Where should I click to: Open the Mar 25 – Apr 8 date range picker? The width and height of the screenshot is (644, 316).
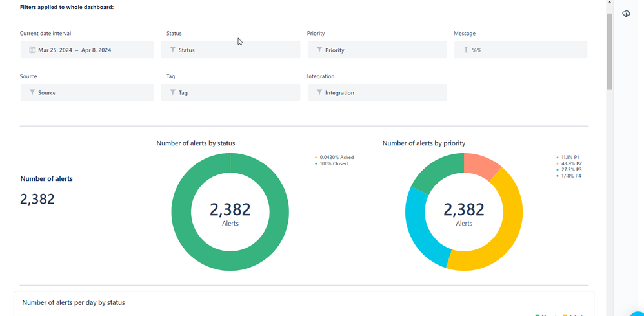(86, 50)
